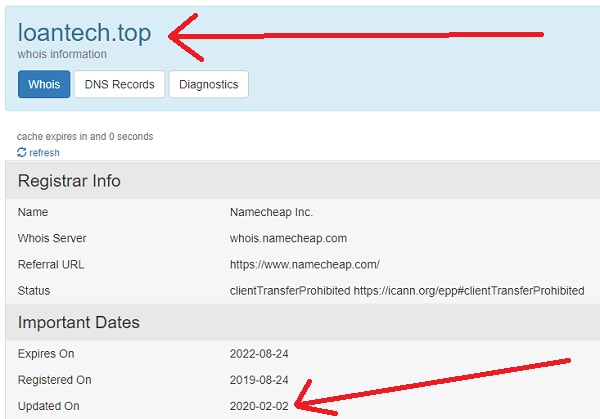Click the https://www.namecheap.com/ referral URL
The image size is (600, 419).
pyautogui.click(x=305, y=264)
